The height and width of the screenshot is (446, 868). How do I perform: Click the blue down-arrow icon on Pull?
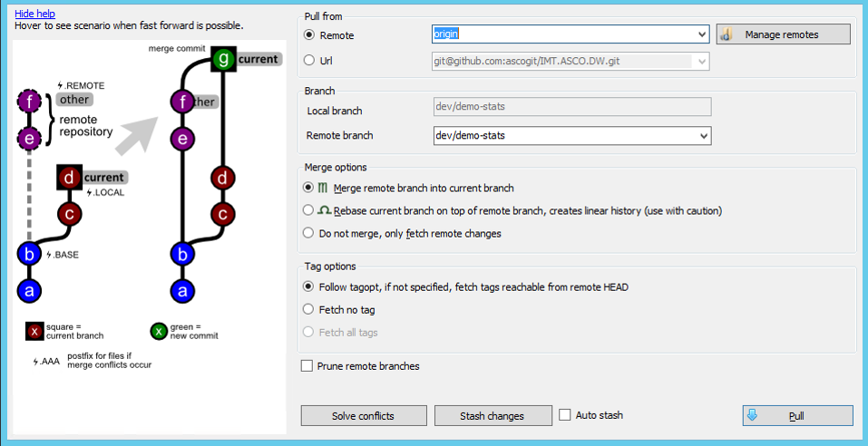coord(752,415)
